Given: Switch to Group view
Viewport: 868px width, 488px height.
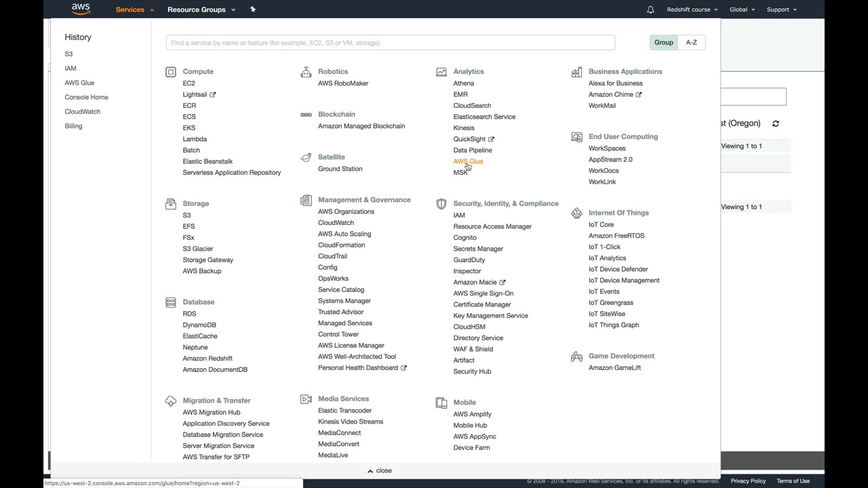Looking at the screenshot, I should pyautogui.click(x=663, y=43).
